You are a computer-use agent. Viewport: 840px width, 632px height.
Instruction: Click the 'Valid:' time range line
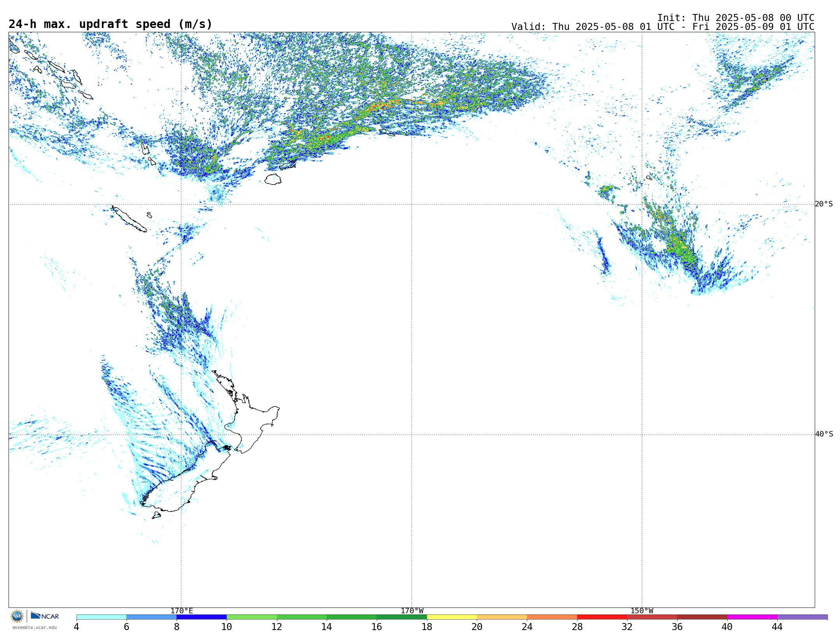(663, 27)
